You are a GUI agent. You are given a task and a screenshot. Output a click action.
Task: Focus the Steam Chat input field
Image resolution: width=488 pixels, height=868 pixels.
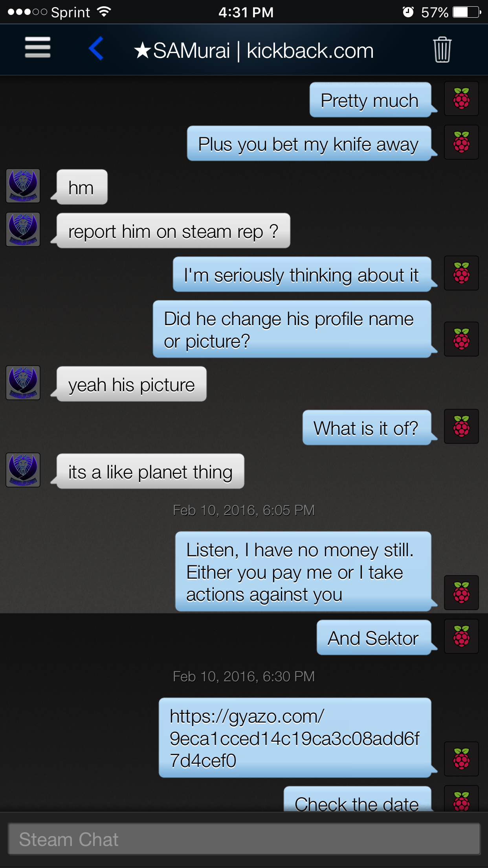[x=244, y=839]
